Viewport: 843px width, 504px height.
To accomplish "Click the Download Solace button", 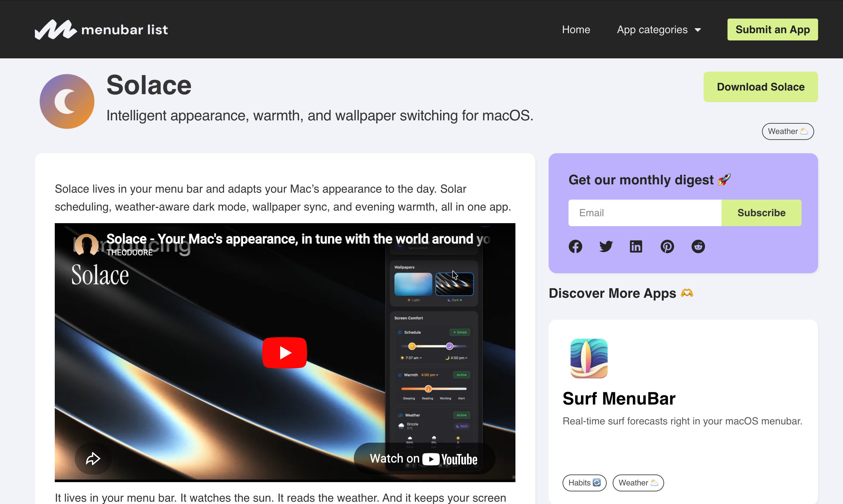I will click(x=760, y=87).
